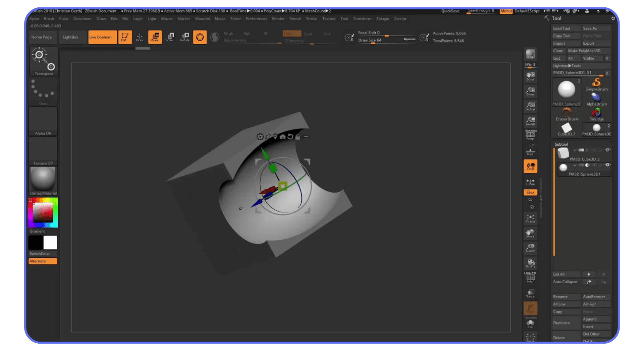Toggle L.Sym local symmetry

(530, 182)
